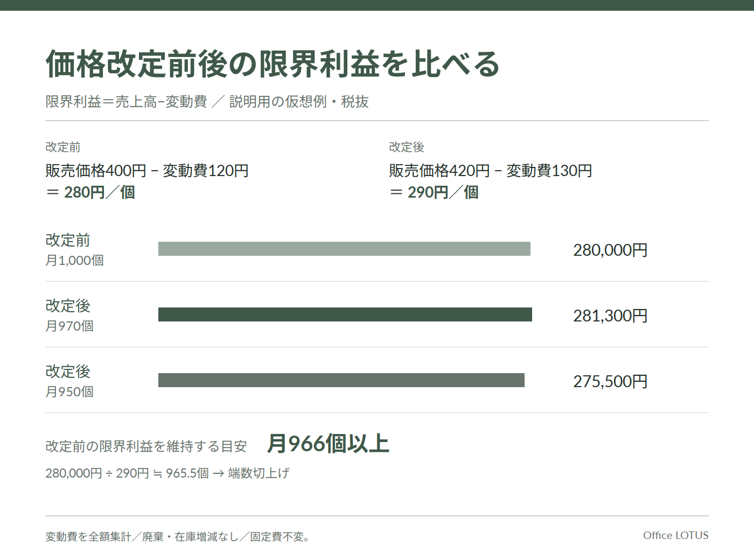Select the line 販売価格400円 − 変動費120円
The width and height of the screenshot is (754, 560).
[x=147, y=171]
